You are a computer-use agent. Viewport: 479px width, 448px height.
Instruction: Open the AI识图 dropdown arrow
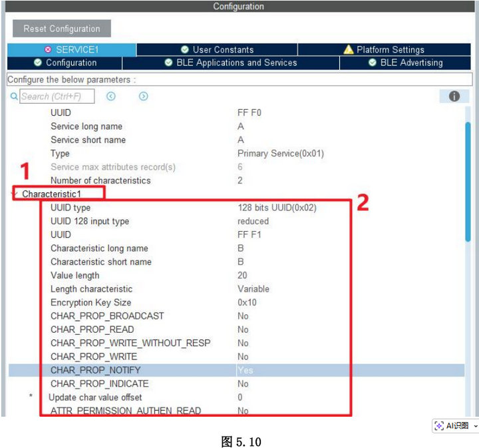click(x=475, y=425)
